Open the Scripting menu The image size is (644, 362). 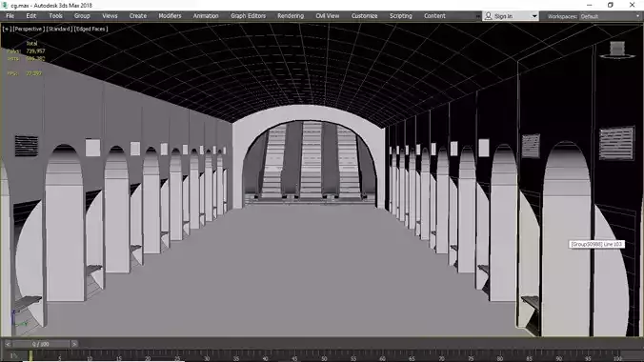point(400,16)
